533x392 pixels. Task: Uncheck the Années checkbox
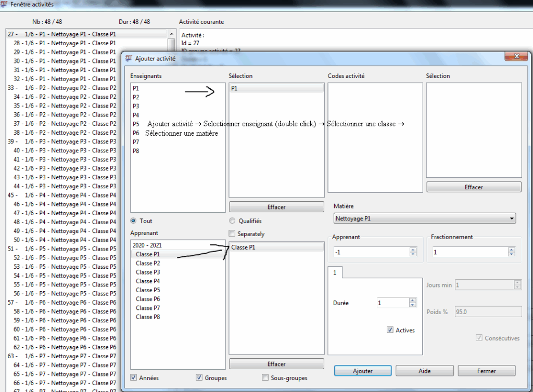[134, 378]
